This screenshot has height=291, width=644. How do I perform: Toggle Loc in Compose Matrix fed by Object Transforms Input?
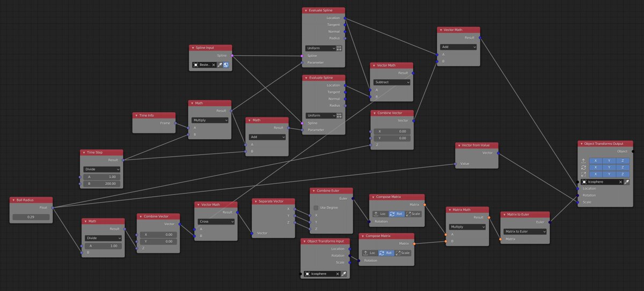click(369, 253)
